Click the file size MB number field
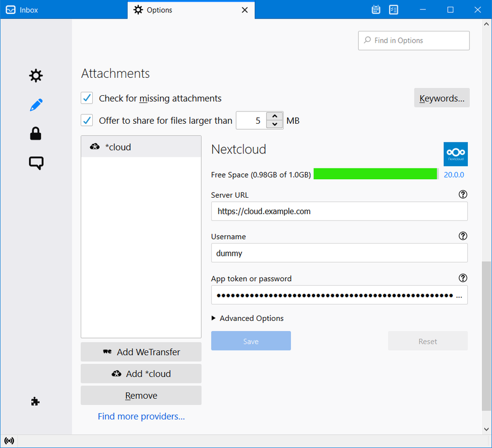Viewport: 492px width, 448px height. click(x=251, y=120)
